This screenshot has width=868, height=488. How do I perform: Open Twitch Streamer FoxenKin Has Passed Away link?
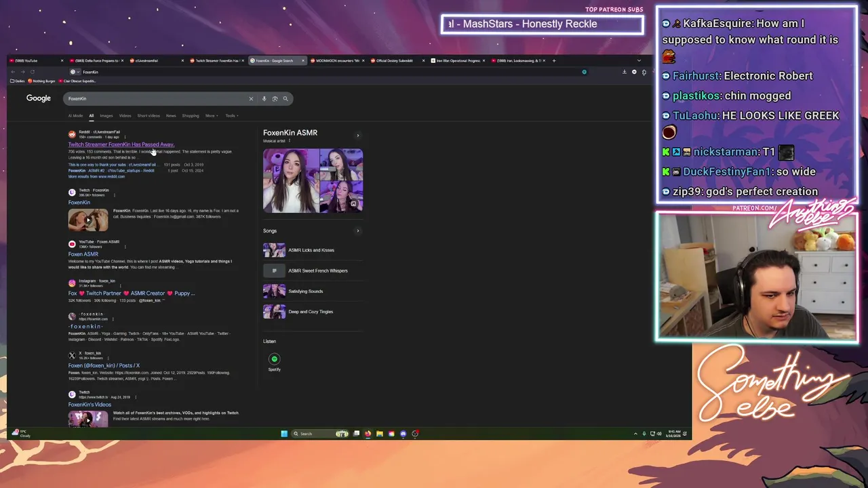121,144
